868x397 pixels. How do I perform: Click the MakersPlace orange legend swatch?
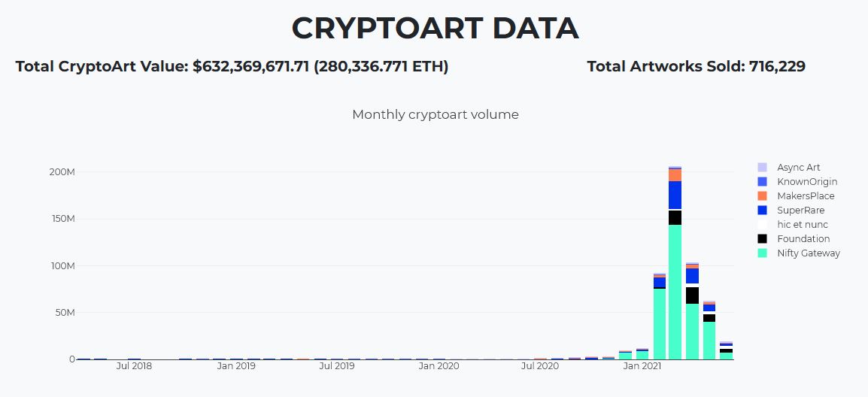pyautogui.click(x=762, y=196)
